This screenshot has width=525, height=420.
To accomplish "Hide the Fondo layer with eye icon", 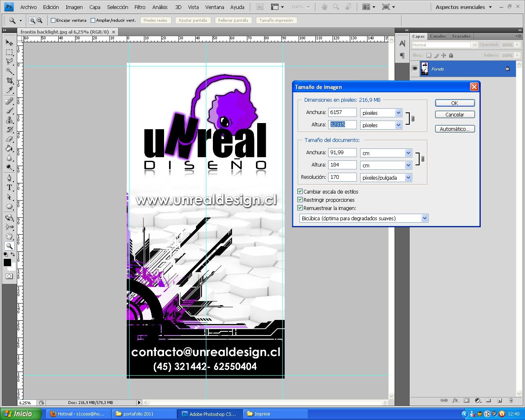I will [x=415, y=68].
